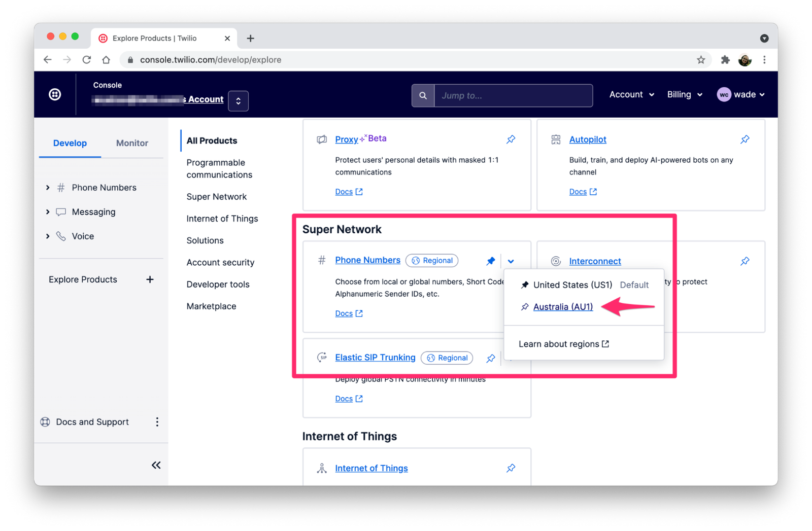Click the Docs and Support icon
Screen dimensions: 812x531
click(x=45, y=421)
